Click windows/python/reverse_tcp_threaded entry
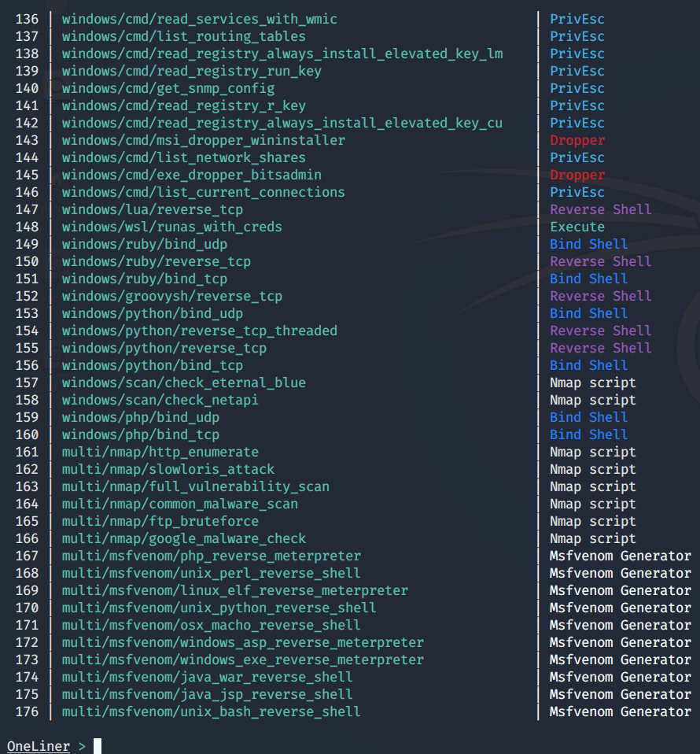Image resolution: width=700 pixels, height=754 pixels. tap(199, 331)
